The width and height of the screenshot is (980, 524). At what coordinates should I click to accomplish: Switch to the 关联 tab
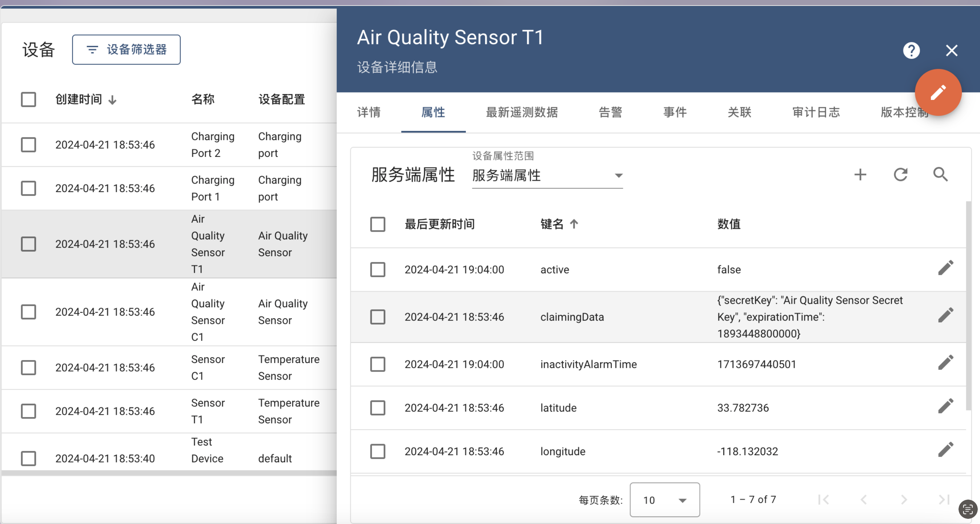(x=740, y=112)
